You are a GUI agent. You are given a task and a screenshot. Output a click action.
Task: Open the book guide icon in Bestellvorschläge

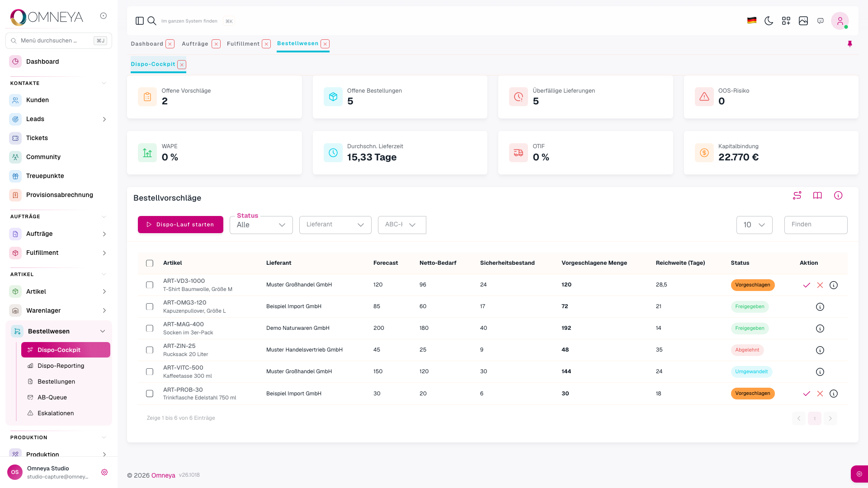(x=817, y=195)
